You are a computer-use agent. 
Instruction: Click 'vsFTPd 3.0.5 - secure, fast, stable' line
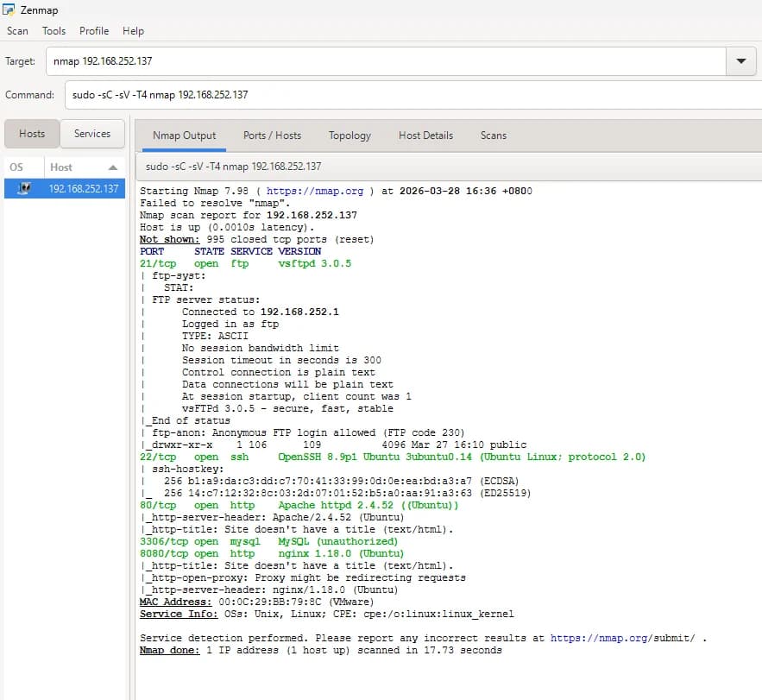pyautogui.click(x=287, y=409)
